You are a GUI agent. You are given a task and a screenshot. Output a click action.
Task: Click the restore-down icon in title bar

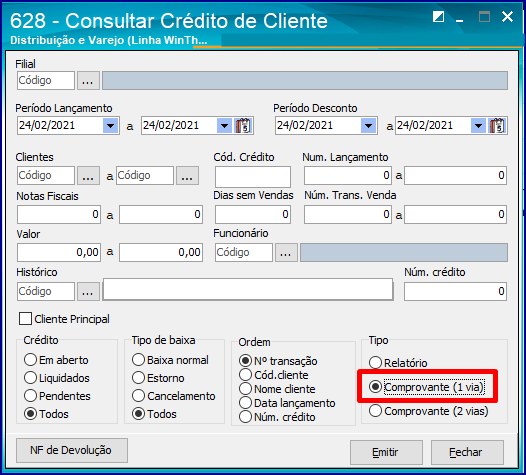(438, 16)
